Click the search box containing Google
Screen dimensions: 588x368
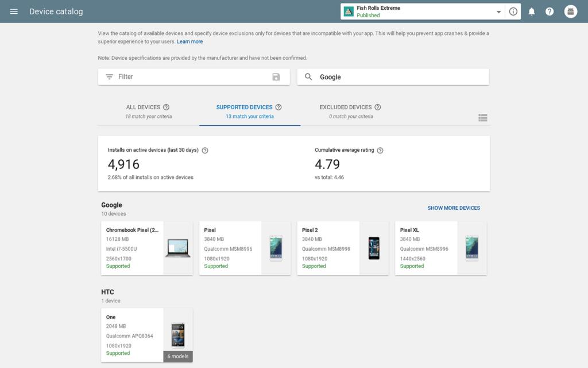(396, 77)
